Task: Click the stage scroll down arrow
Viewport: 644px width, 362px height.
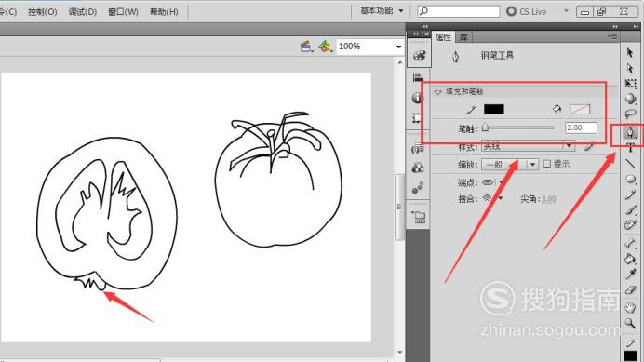Action: [x=399, y=352]
